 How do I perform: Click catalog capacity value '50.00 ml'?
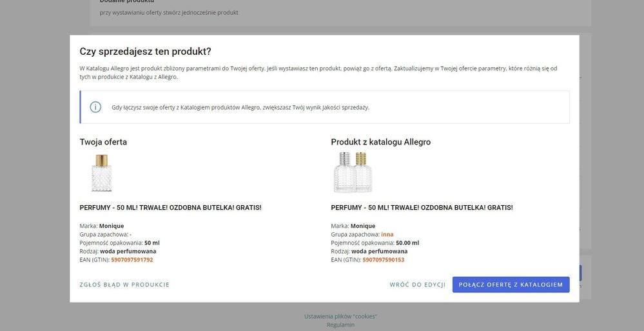(x=407, y=243)
